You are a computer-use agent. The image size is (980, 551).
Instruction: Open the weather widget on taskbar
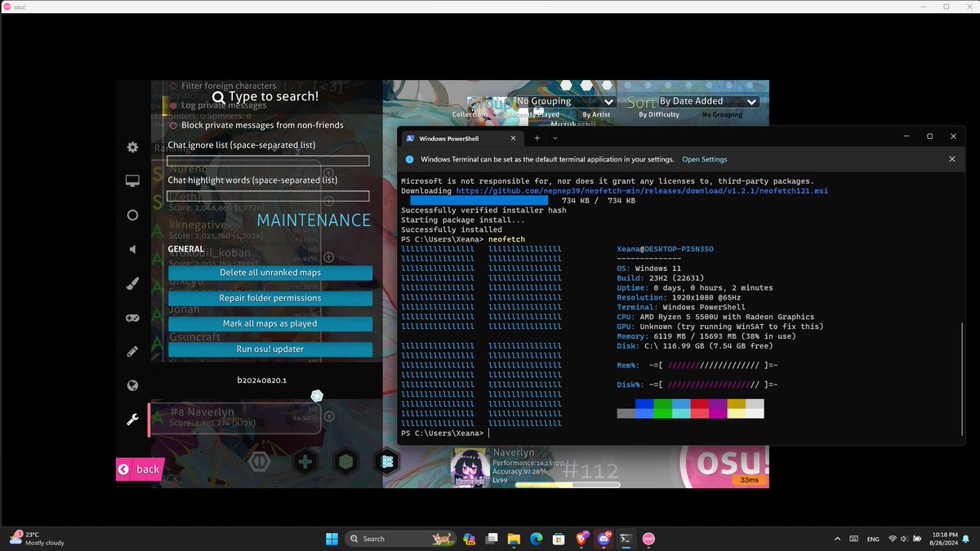tap(38, 538)
